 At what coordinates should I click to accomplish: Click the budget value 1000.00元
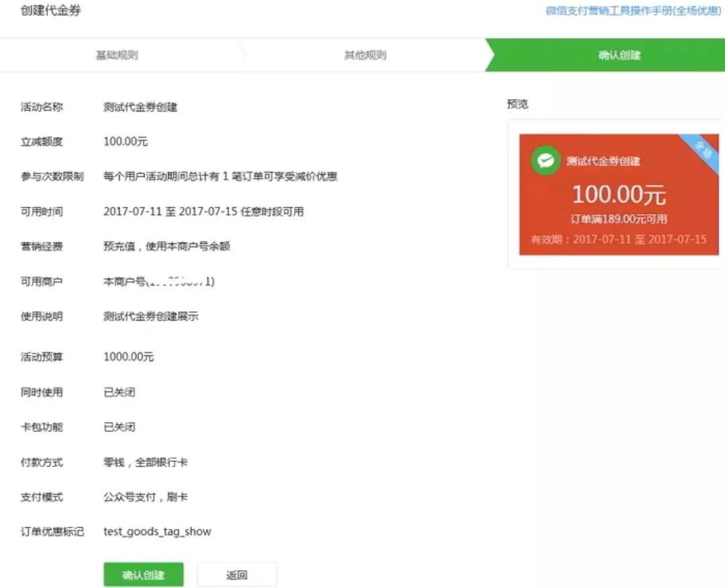tap(128, 356)
